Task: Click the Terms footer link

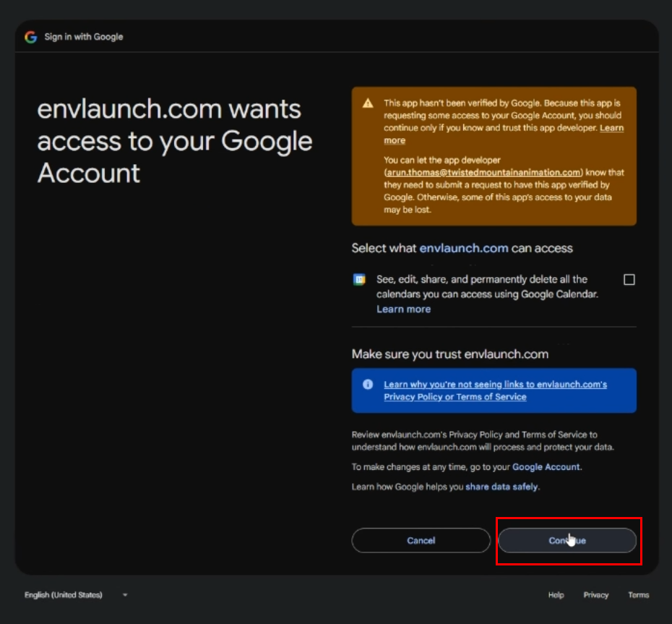Action: [639, 595]
